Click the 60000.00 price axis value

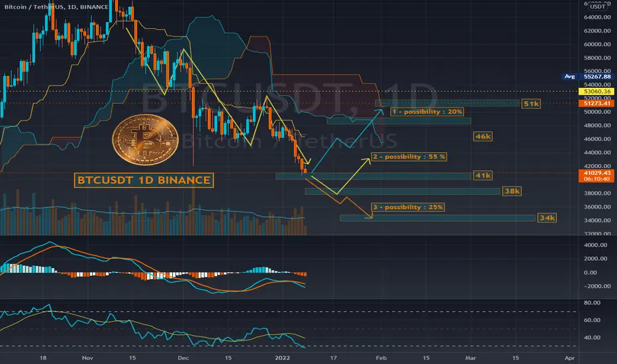point(597,44)
